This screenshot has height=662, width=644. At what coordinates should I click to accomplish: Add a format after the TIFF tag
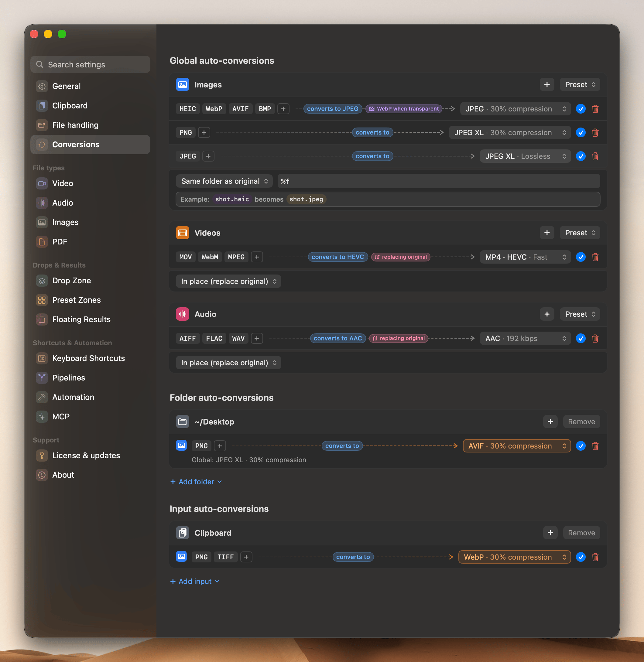click(x=246, y=557)
